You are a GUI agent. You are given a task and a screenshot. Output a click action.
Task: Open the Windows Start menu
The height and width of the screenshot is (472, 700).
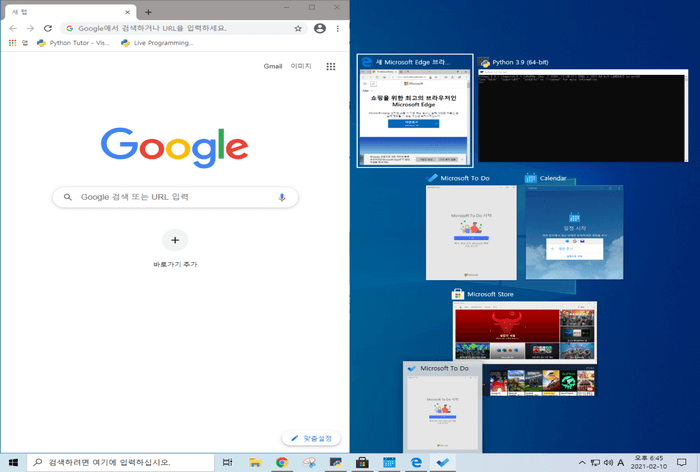click(x=13, y=463)
